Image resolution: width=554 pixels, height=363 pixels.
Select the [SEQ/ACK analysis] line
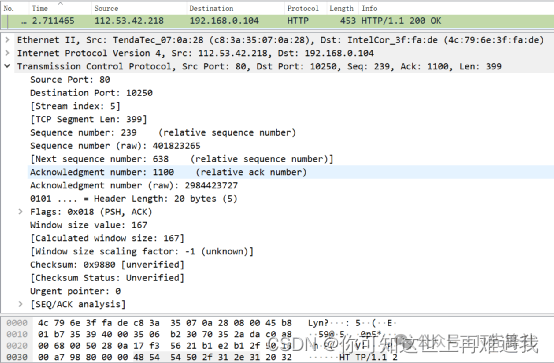pyautogui.click(x=78, y=304)
